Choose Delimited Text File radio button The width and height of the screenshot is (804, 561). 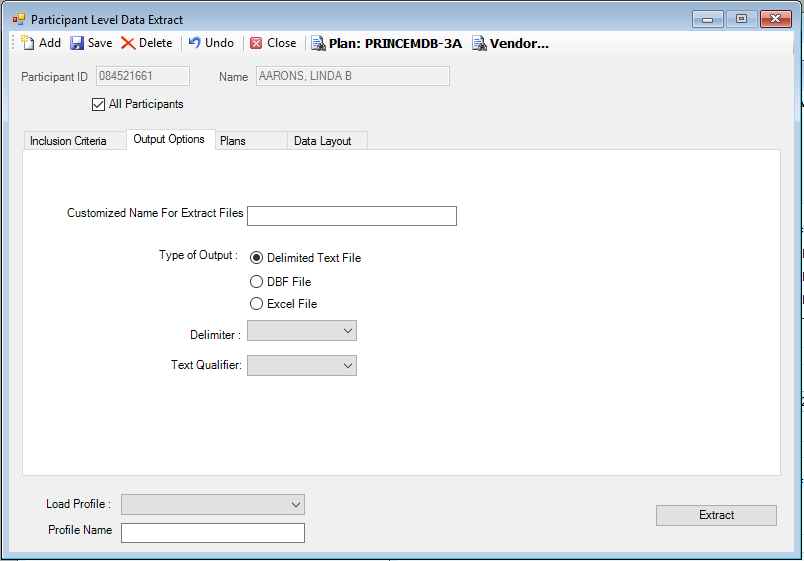coord(257,258)
